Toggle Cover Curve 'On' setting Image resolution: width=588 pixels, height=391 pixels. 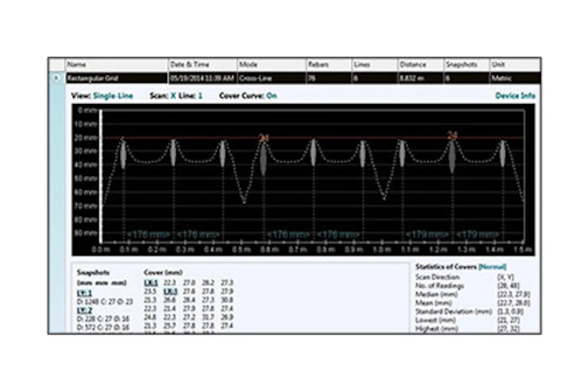(271, 96)
